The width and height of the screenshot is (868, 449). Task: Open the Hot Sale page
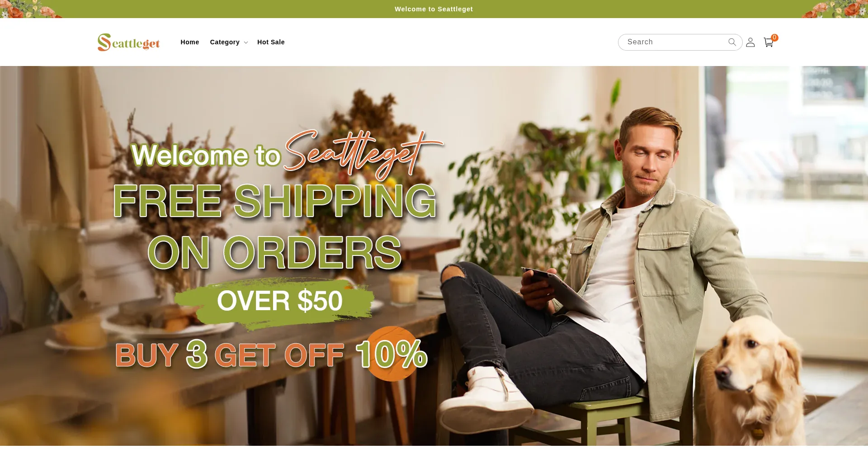coord(271,42)
